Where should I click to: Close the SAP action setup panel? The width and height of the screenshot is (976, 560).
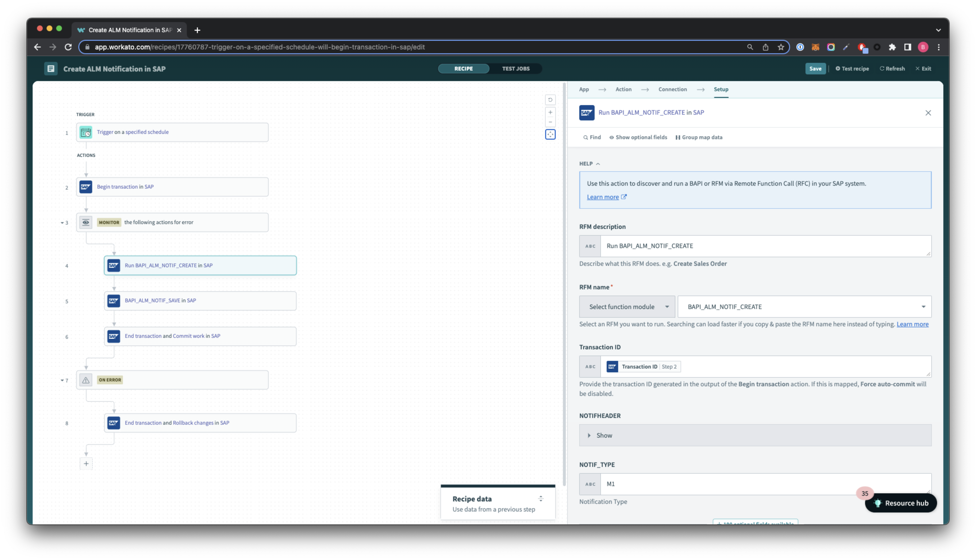[x=928, y=113]
